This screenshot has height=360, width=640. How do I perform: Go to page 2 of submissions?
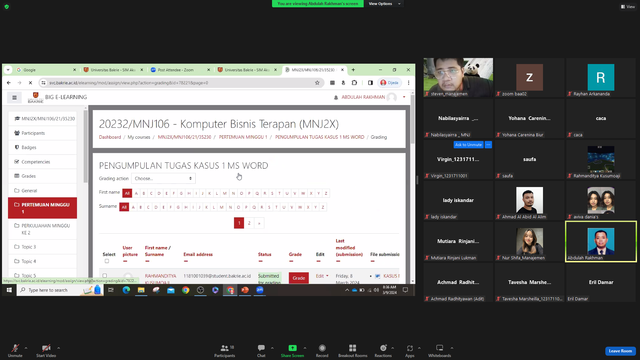pos(249,223)
